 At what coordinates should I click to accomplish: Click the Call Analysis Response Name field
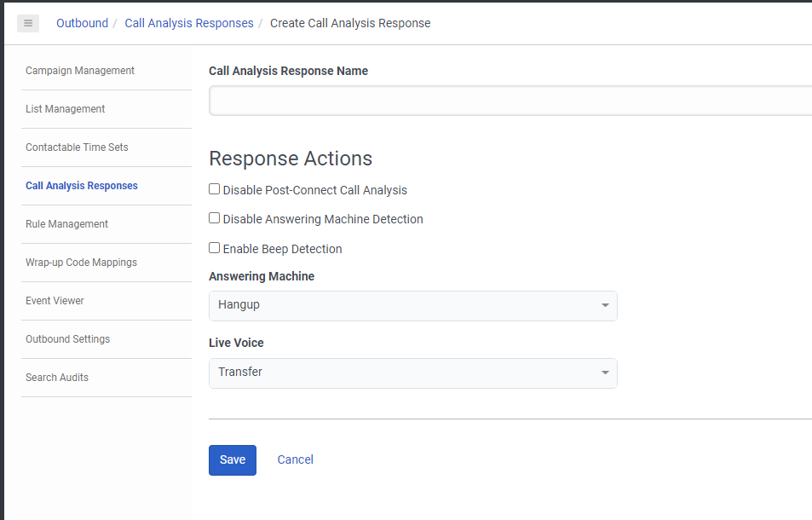(510, 101)
